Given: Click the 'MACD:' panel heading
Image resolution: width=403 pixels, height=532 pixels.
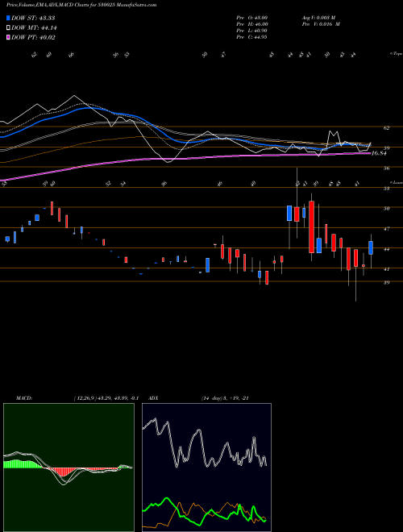Looking at the screenshot, I should pos(24,398).
